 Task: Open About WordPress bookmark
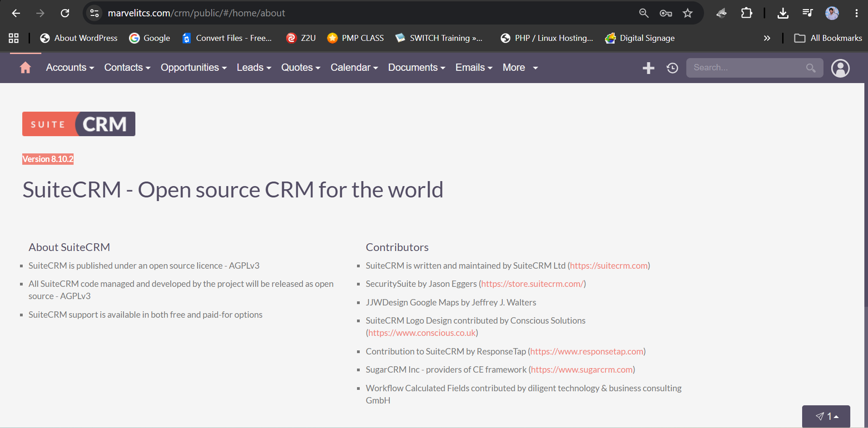(79, 38)
